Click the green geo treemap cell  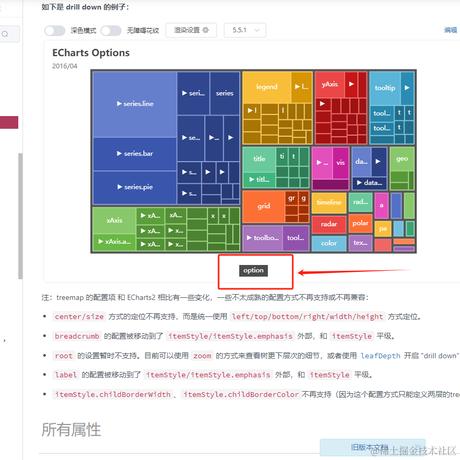click(x=402, y=159)
